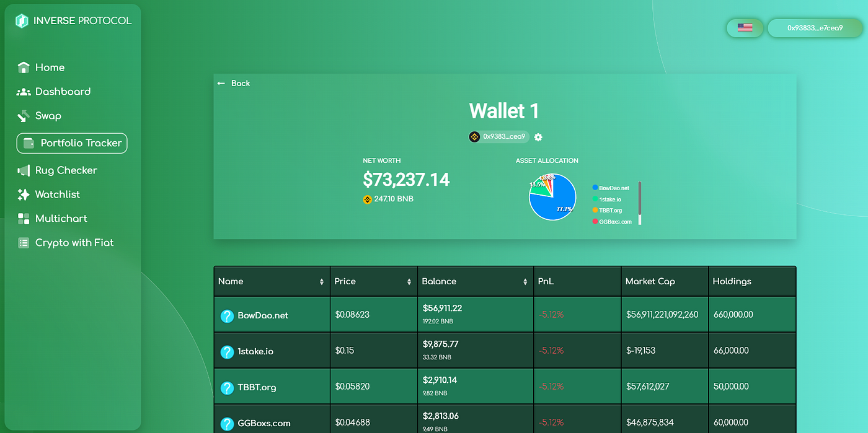Click the INVERSE PROTOCOL brand name

(x=82, y=20)
